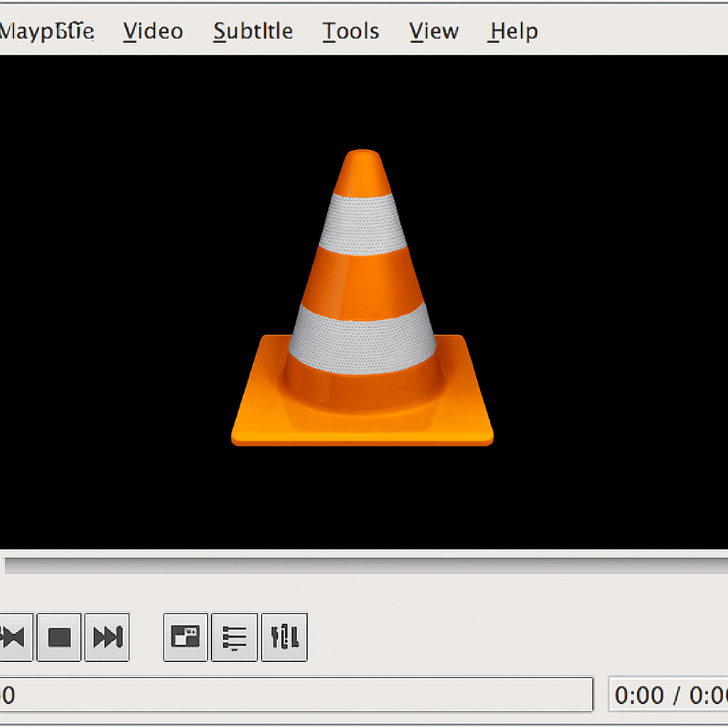Skip to the next media item

[107, 636]
